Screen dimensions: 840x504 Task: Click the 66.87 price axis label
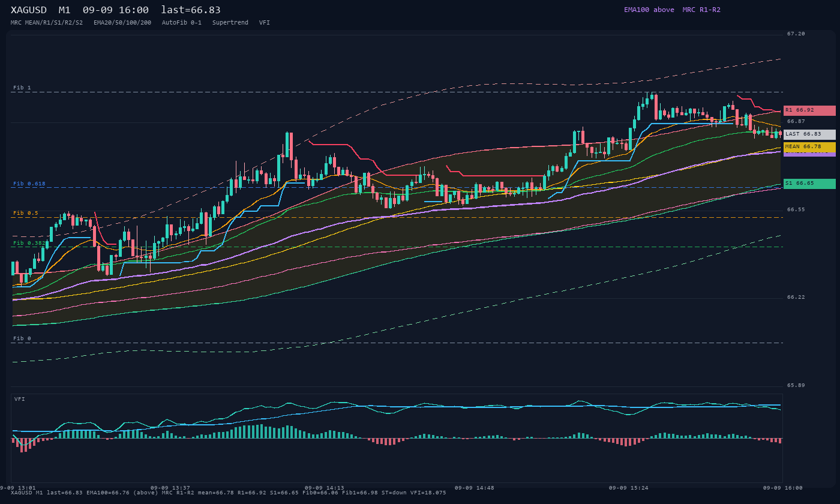796,121
